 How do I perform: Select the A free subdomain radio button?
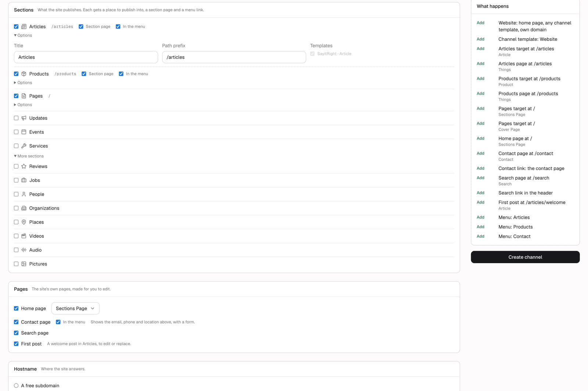[x=16, y=385]
